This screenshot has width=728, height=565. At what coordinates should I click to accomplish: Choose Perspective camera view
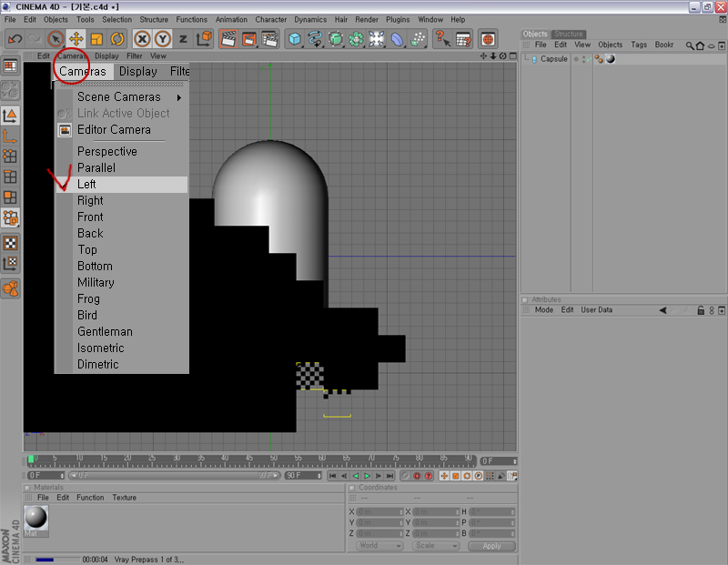[x=122, y=151]
